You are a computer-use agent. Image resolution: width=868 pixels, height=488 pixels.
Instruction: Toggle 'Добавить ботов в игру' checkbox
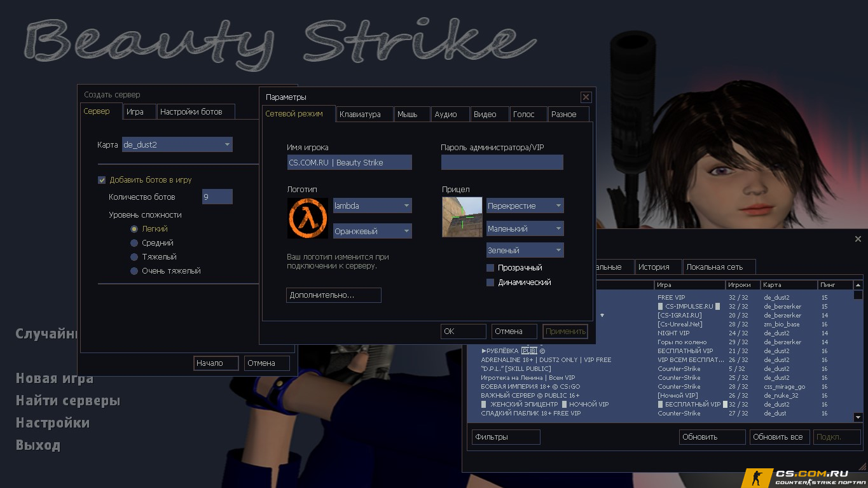[102, 180]
